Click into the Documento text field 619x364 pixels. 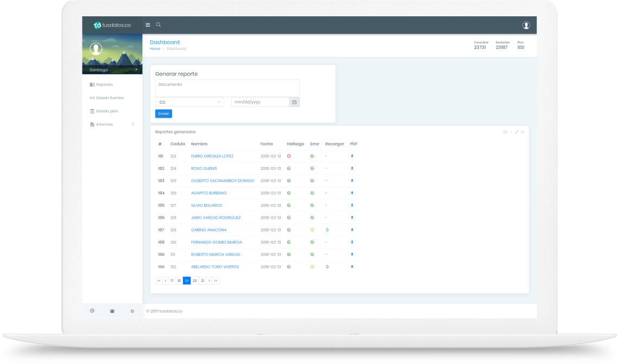(228, 87)
